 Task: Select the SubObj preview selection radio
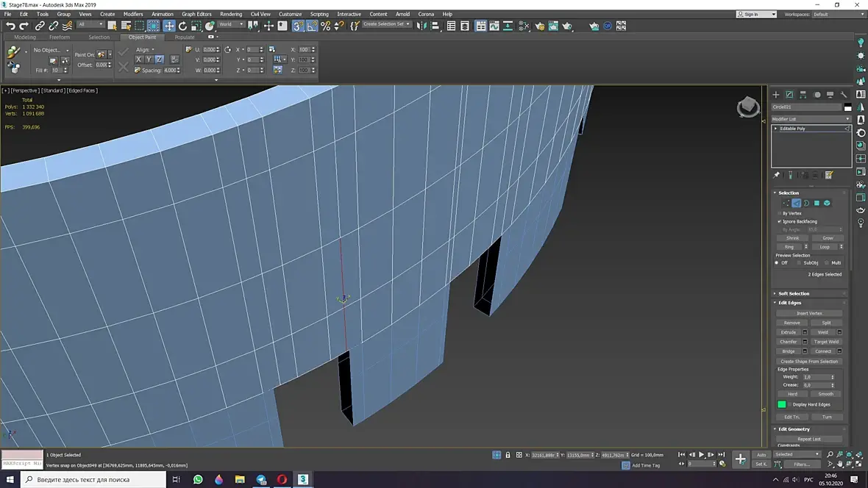(x=800, y=262)
